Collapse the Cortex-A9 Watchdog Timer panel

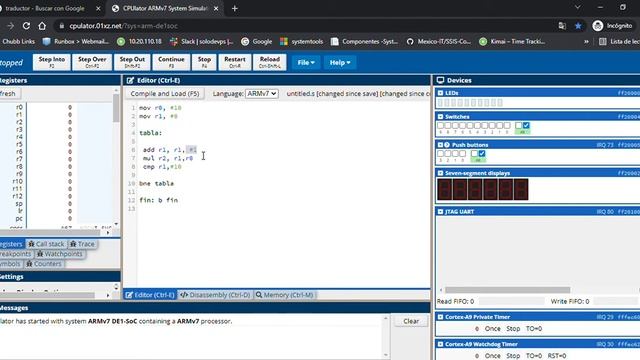point(440,344)
